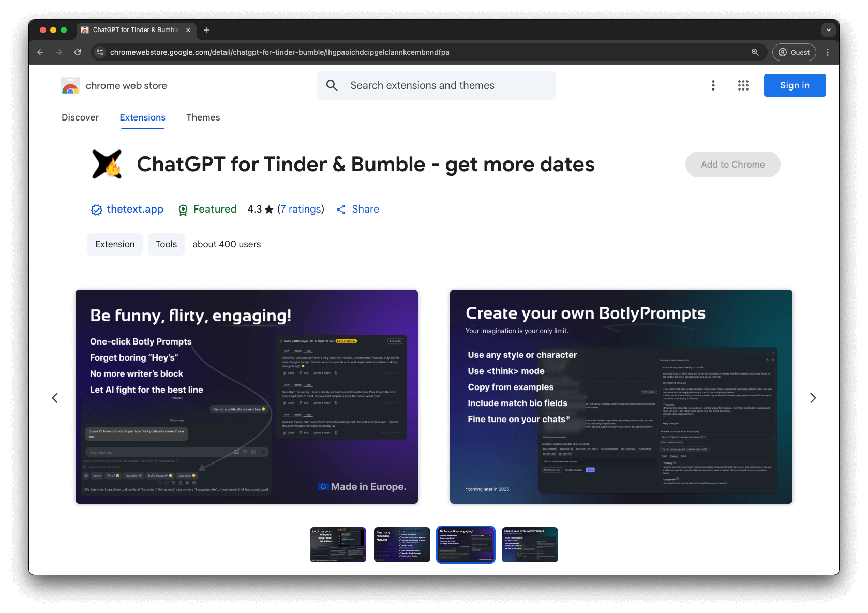Click the site information icon in address bar

[x=100, y=52]
